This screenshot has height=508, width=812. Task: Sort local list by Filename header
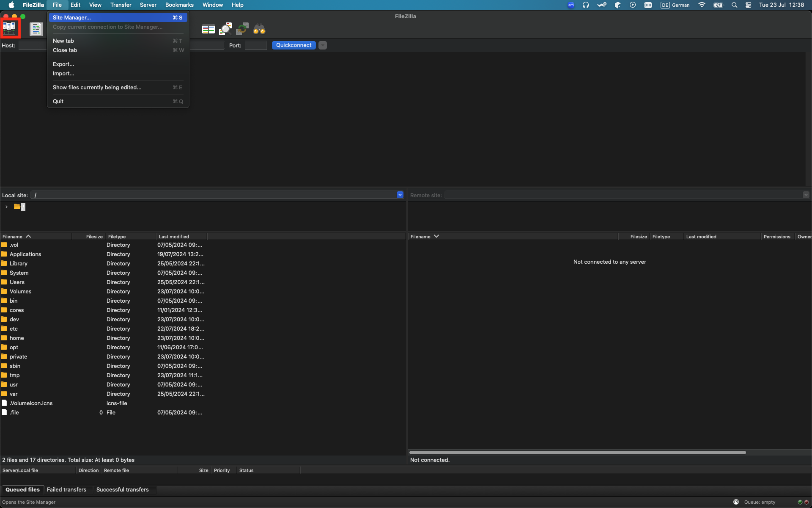coord(36,237)
